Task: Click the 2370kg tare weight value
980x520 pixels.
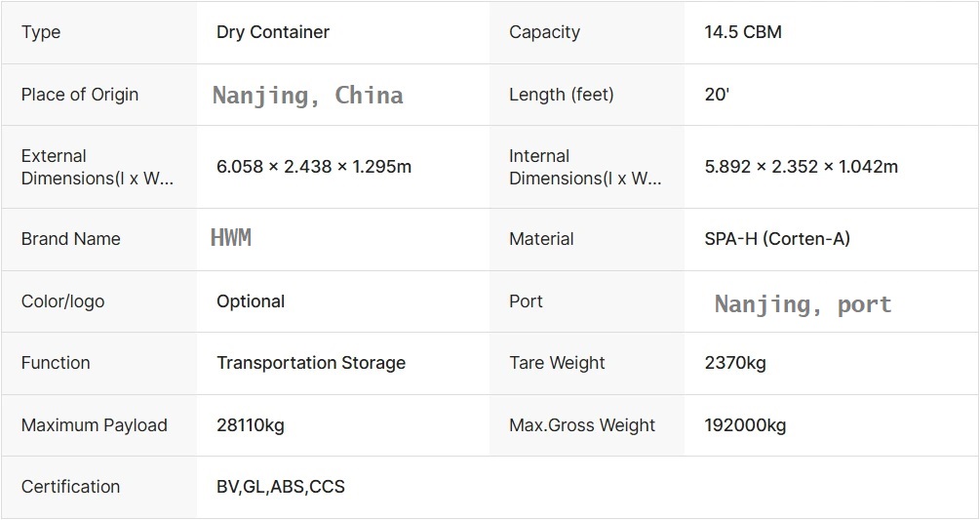Action: click(x=735, y=363)
